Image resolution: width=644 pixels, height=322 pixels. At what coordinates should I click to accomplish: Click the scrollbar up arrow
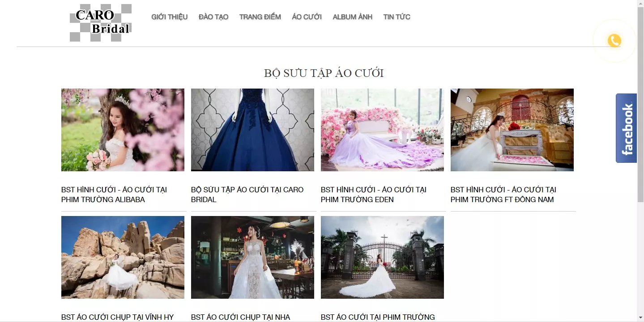click(640, 3)
